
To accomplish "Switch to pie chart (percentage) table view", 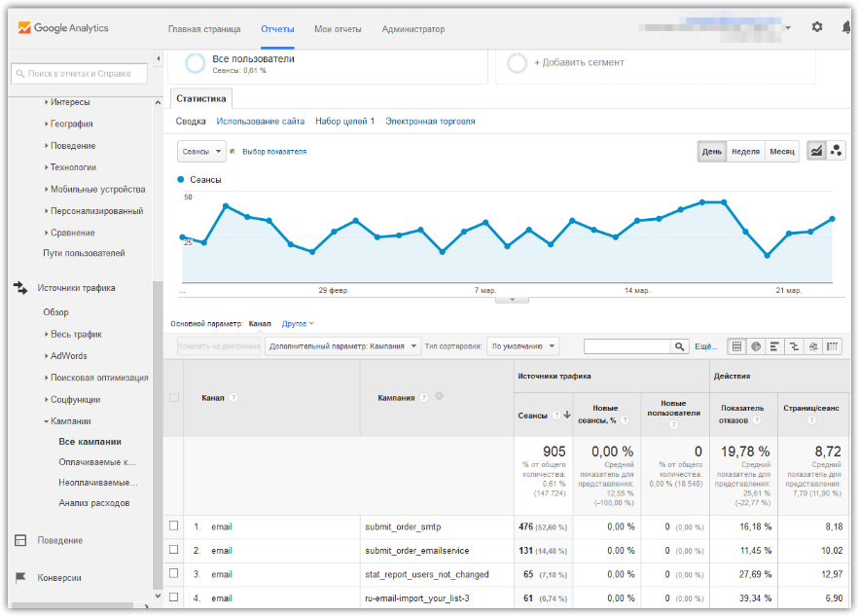I will pos(756,346).
